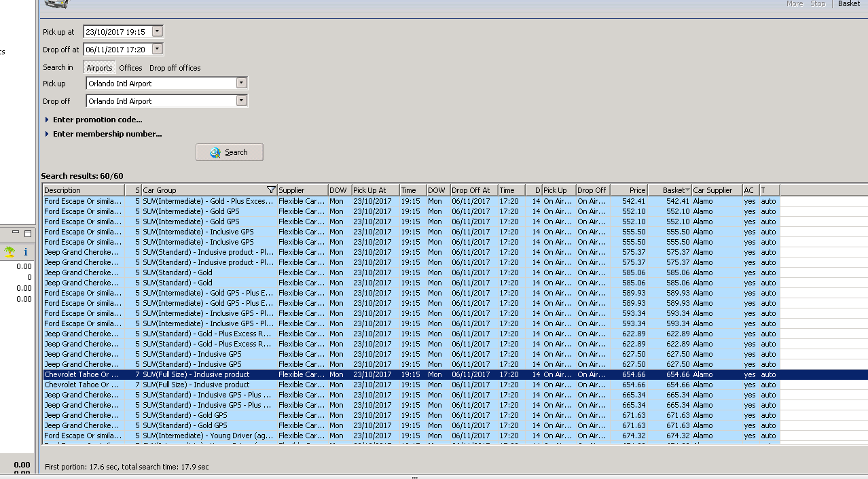Minimize the left side panel
Screen dimensions: 868x479
pyautogui.click(x=16, y=233)
